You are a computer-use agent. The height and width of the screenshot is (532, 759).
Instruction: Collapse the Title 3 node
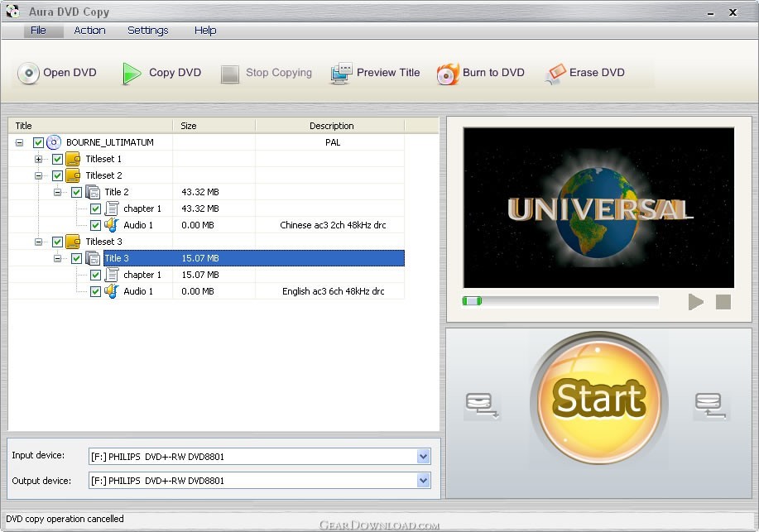tap(57, 258)
